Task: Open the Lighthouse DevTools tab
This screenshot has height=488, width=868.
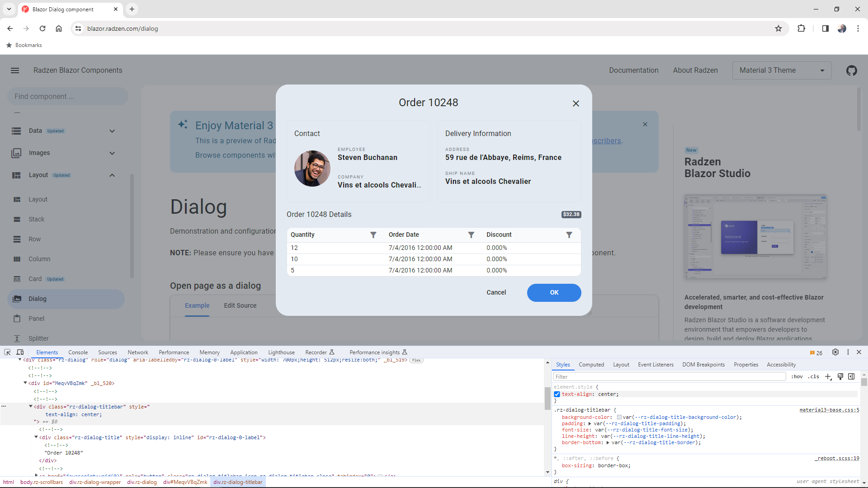Action: pyautogui.click(x=281, y=352)
